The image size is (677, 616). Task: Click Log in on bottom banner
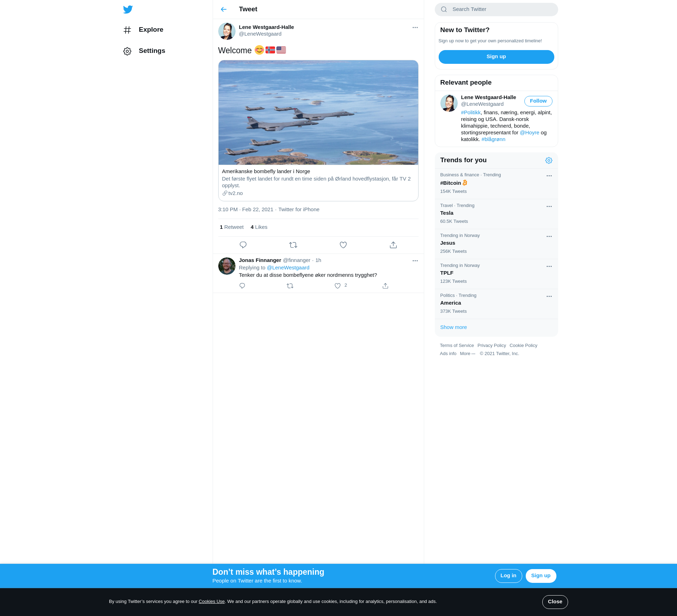coord(508,576)
